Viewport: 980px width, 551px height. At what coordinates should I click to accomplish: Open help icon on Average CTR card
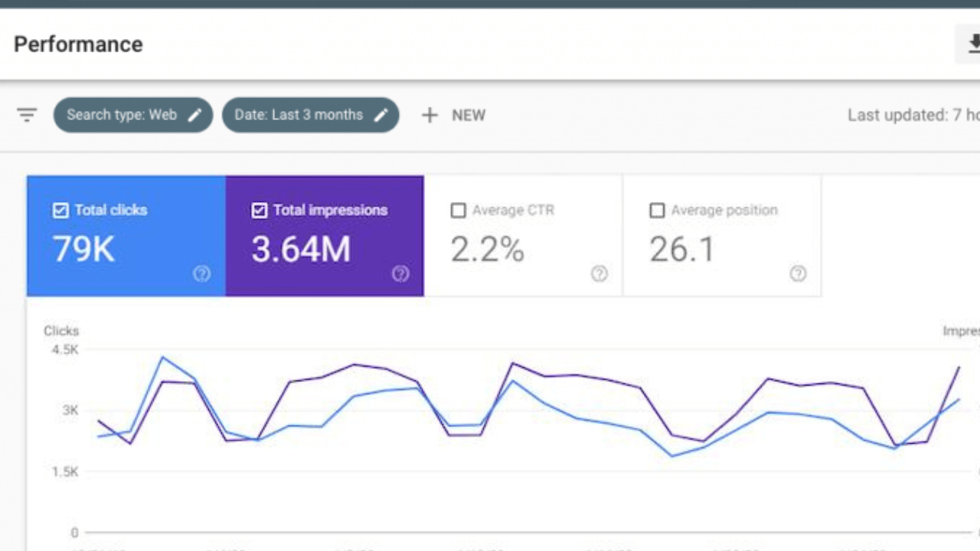[x=599, y=274]
